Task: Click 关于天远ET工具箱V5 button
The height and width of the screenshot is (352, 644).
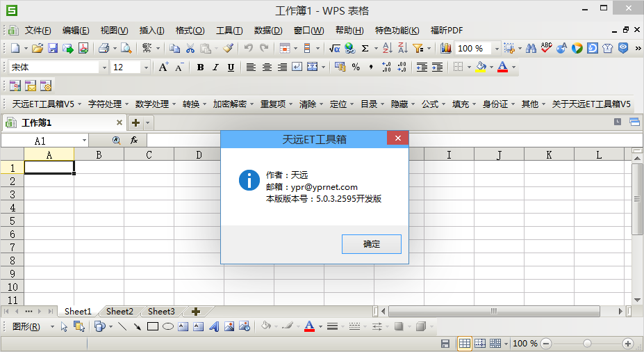Action: [x=591, y=104]
